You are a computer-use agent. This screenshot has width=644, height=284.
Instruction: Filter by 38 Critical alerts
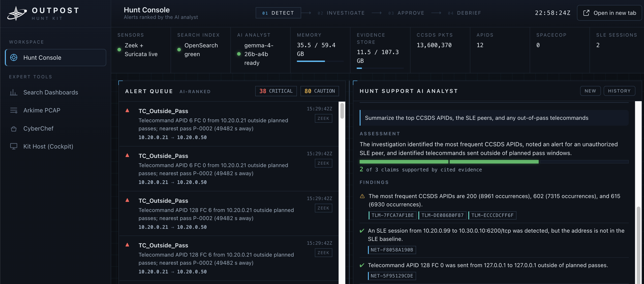[x=276, y=91]
